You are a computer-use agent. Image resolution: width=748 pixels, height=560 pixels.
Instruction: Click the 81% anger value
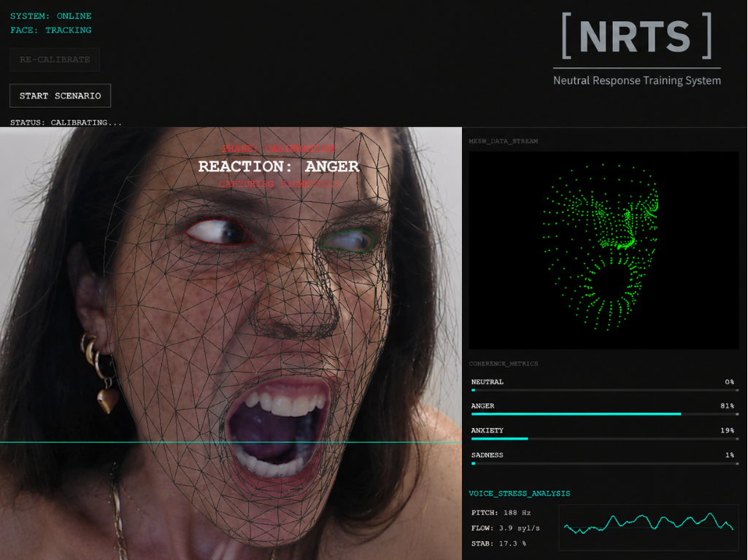coord(727,406)
